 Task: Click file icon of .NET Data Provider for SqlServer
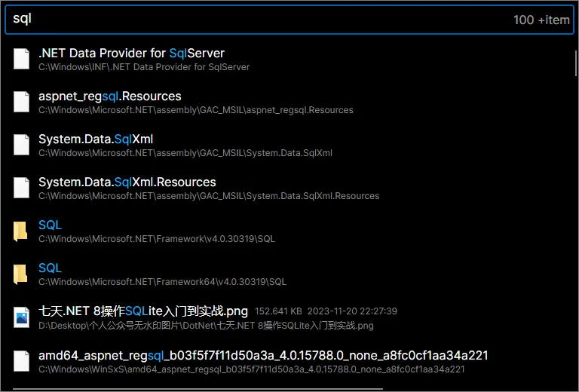point(21,59)
